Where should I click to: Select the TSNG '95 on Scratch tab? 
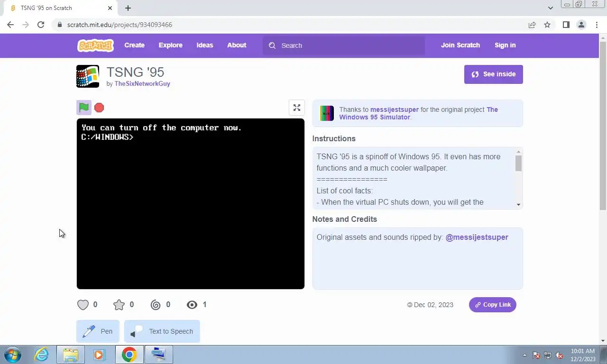60,8
